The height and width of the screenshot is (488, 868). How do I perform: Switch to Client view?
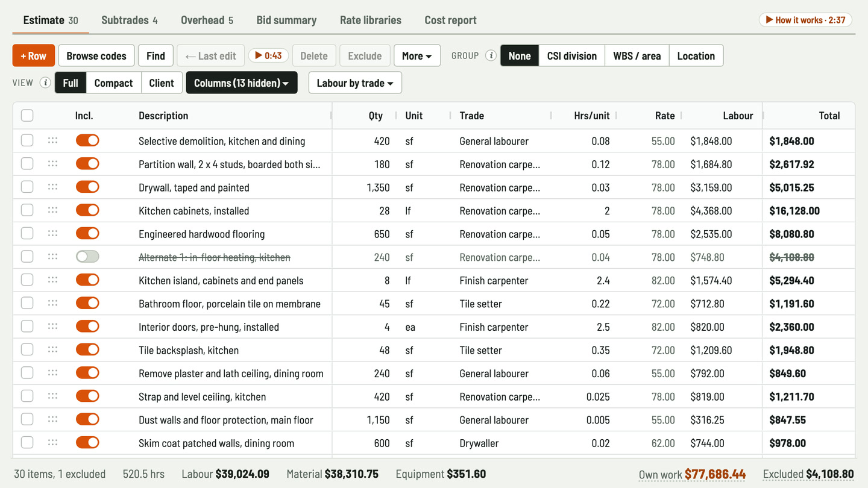162,83
